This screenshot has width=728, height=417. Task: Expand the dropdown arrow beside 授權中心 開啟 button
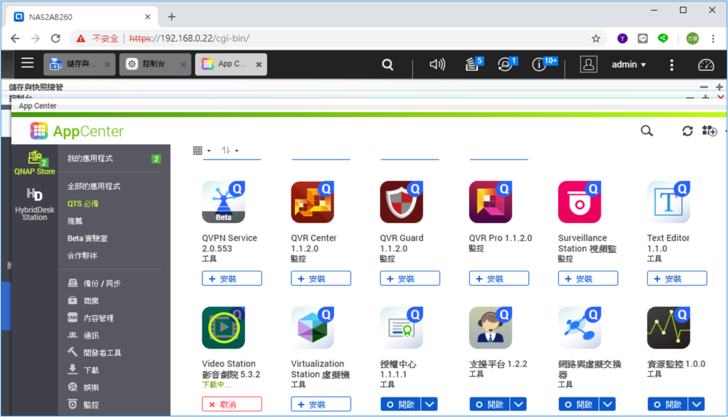tap(429, 404)
